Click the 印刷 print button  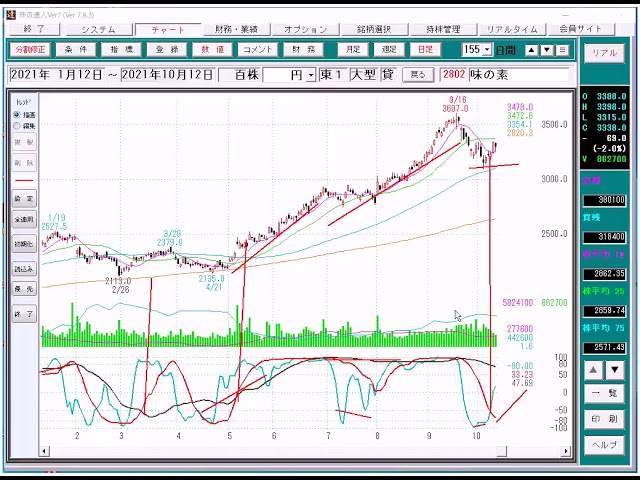point(603,419)
